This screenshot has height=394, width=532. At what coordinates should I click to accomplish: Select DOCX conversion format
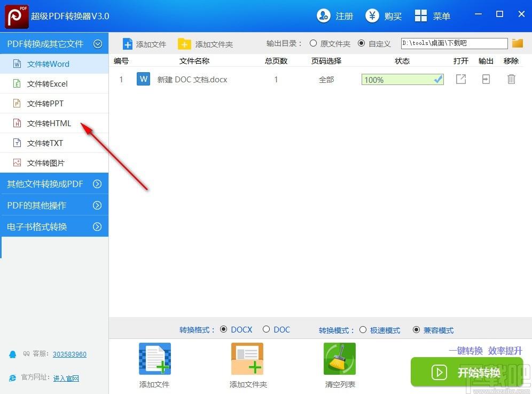(x=223, y=329)
